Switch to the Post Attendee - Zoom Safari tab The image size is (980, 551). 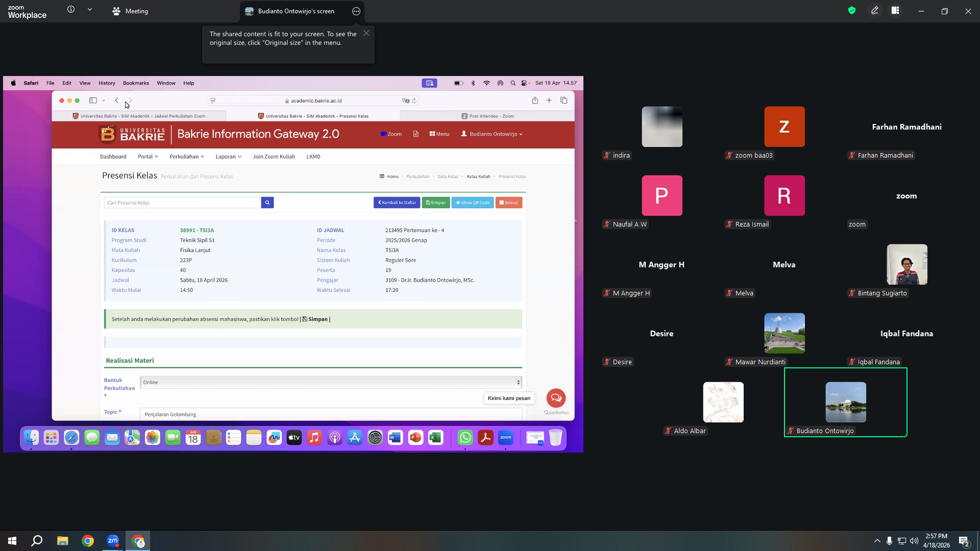(487, 116)
